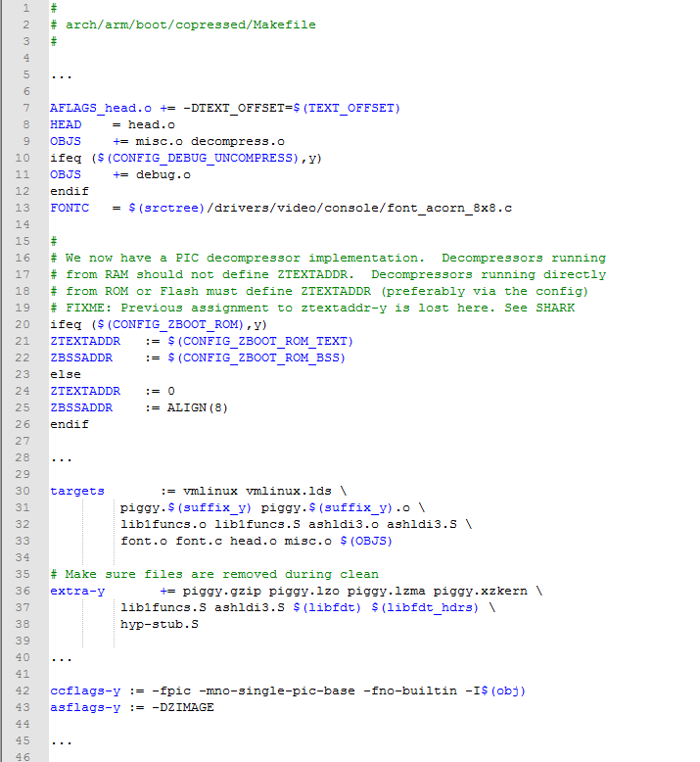Click '$(TEXT_OFFSET)' on line 7
The height and width of the screenshot is (762, 700).
pos(347,108)
